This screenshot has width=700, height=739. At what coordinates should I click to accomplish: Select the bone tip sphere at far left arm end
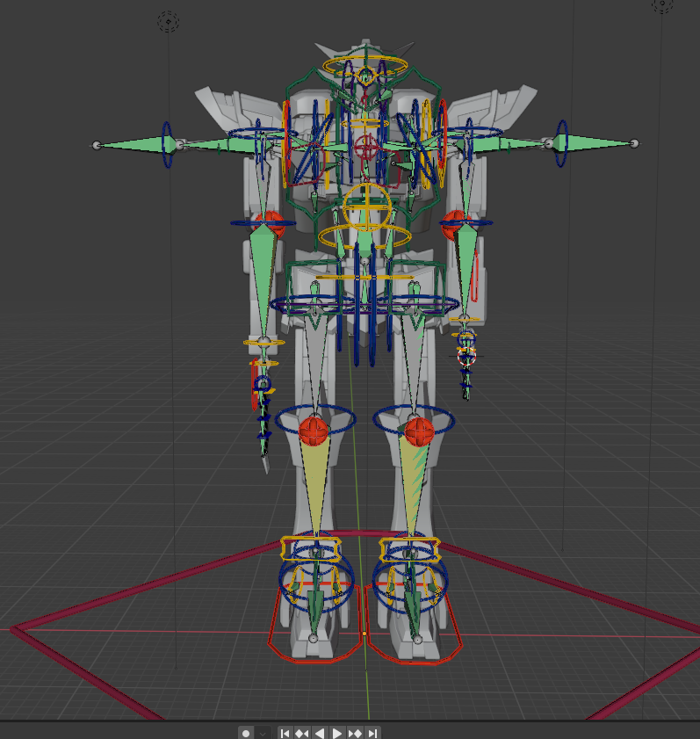[97, 145]
